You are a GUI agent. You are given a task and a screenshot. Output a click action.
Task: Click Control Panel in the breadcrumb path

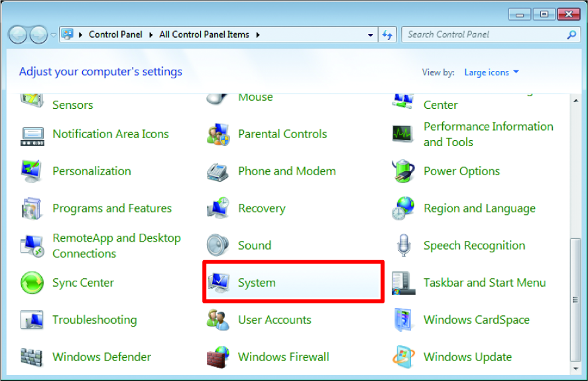pos(116,35)
